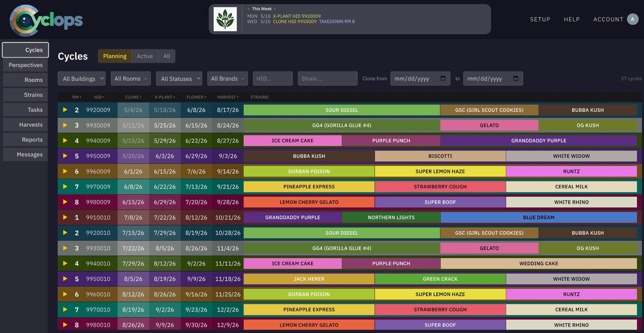Switch to the Planning tab
Image resolution: width=644 pixels, height=333 pixels.
[x=115, y=56]
